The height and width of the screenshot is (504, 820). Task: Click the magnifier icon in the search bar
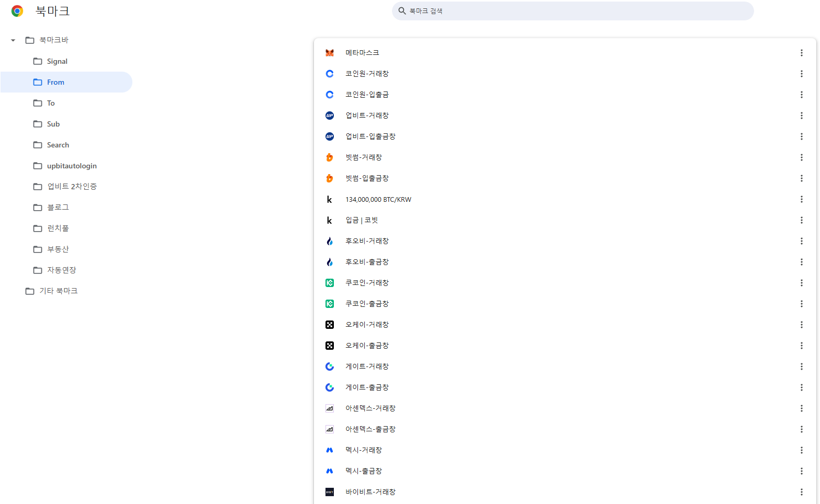pyautogui.click(x=402, y=11)
